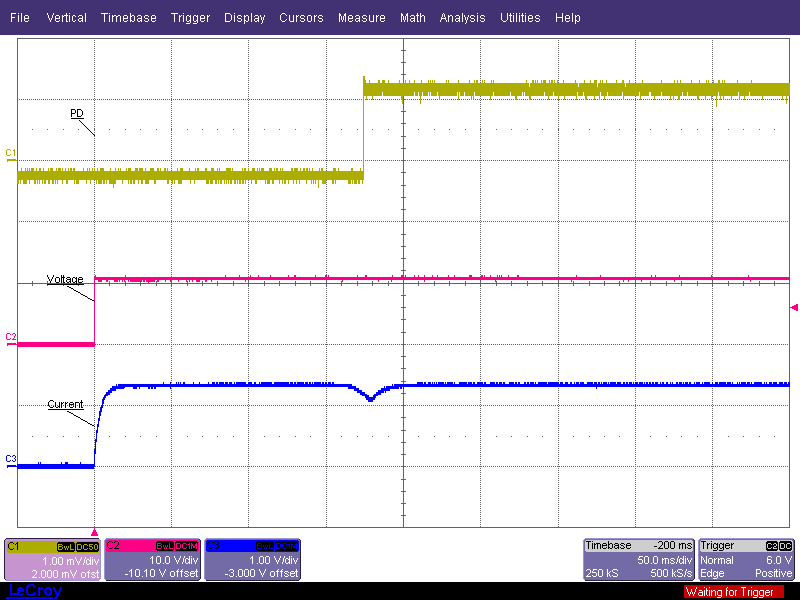Open the Trigger descriptor box
800x600 pixels.
tap(746, 560)
